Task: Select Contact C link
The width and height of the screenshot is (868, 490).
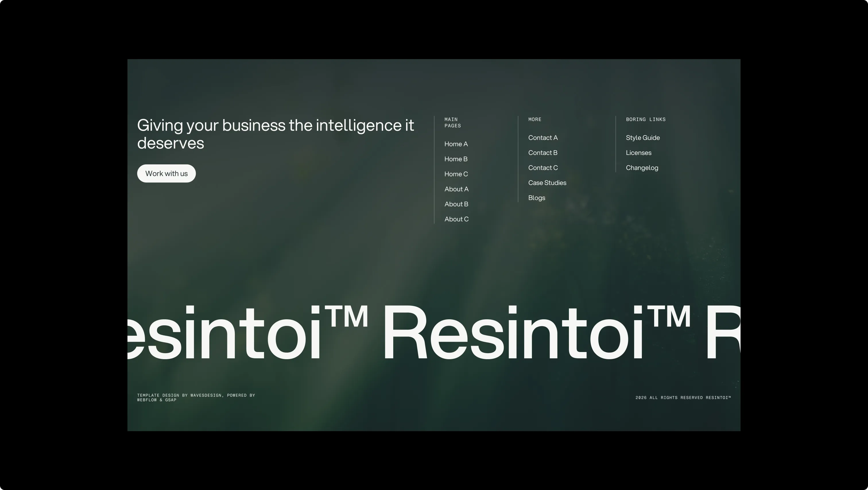Action: 543,168
